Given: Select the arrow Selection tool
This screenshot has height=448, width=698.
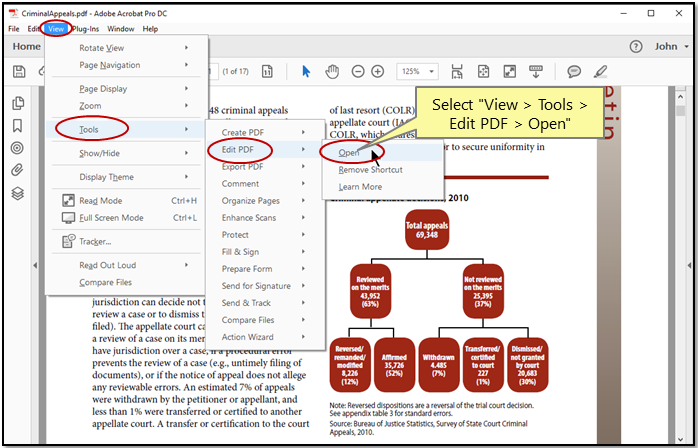Looking at the screenshot, I should click(306, 71).
